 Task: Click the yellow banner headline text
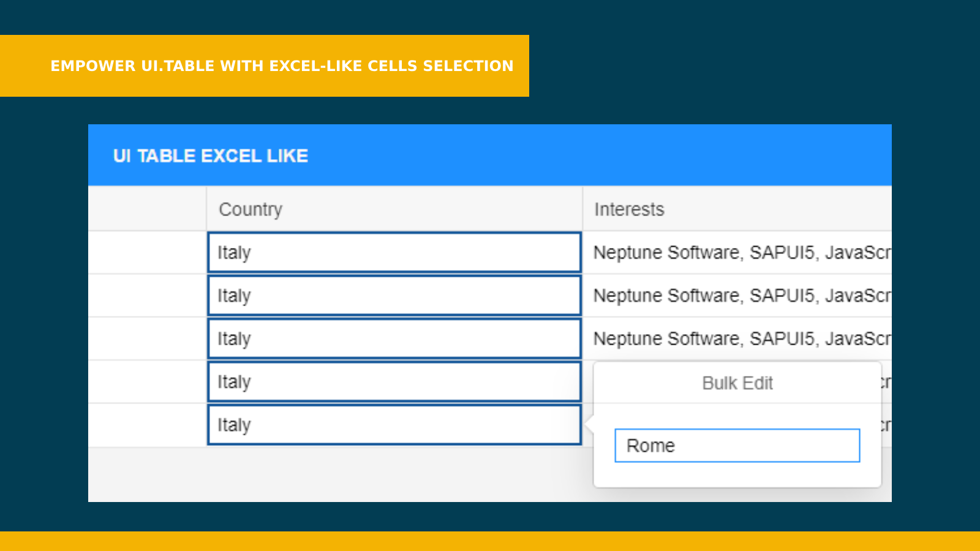(x=282, y=66)
